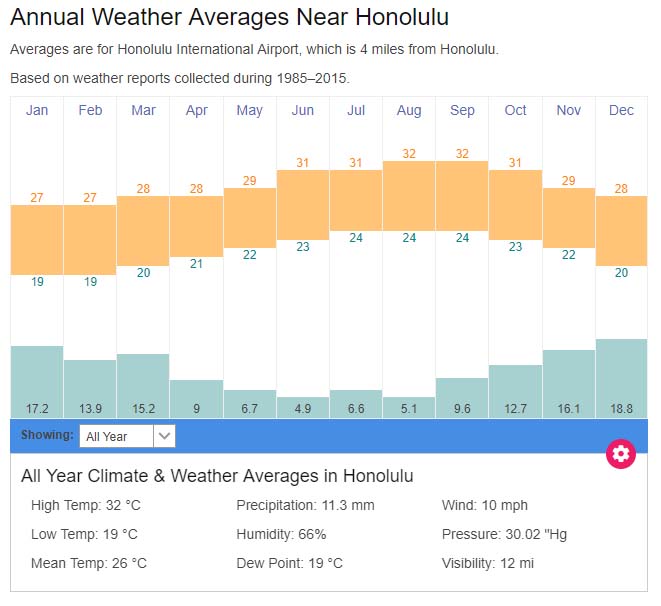Click the pink settings gear icon

click(x=621, y=454)
